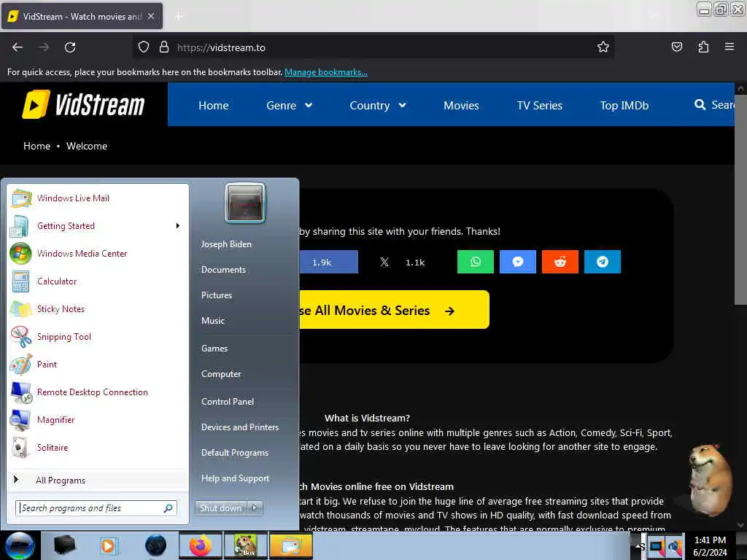Expand the Genre dropdown
The image size is (747, 560).
tap(289, 105)
